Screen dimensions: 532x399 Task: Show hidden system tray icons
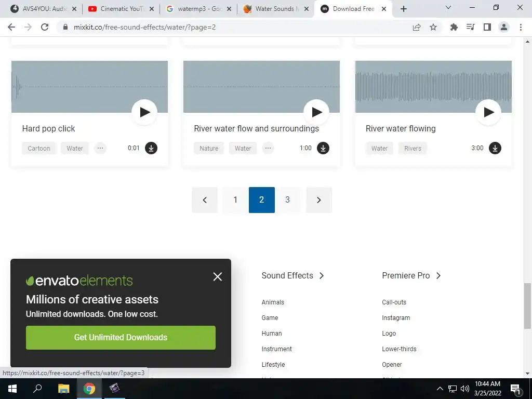440,389
